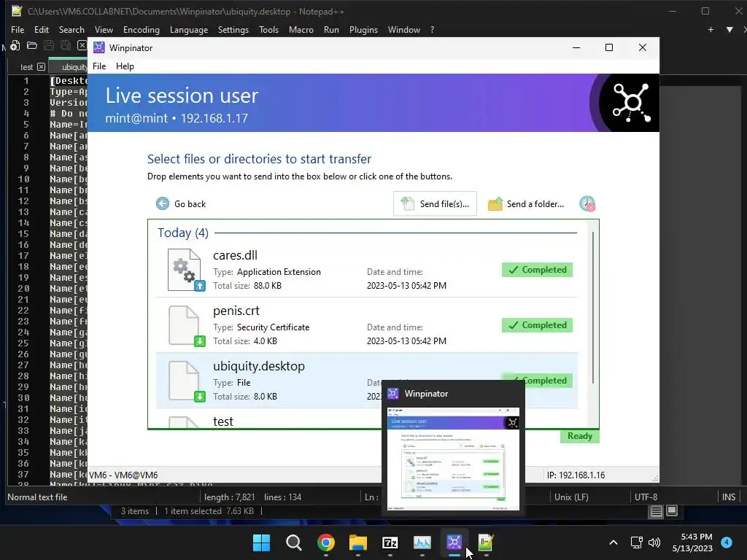Click Explorer details view icon
This screenshot has width=747, height=560.
657,511
